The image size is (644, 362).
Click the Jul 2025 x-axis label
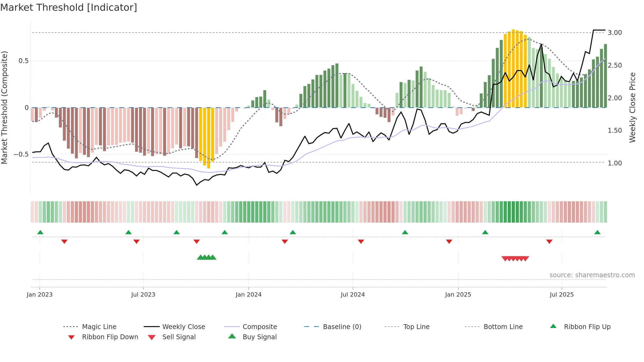pyautogui.click(x=562, y=294)
